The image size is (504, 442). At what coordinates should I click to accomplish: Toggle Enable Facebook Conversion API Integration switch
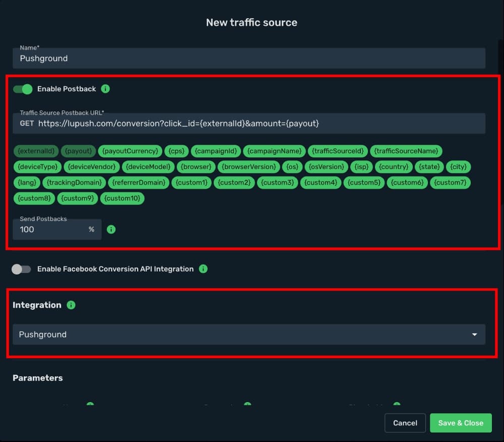click(22, 269)
